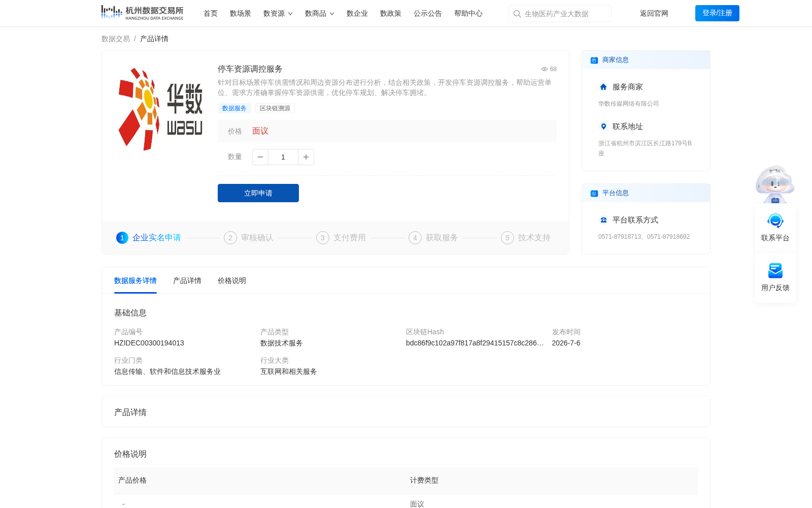Click the 停车资源调控服务 product title
The image size is (812, 508).
[x=250, y=69]
